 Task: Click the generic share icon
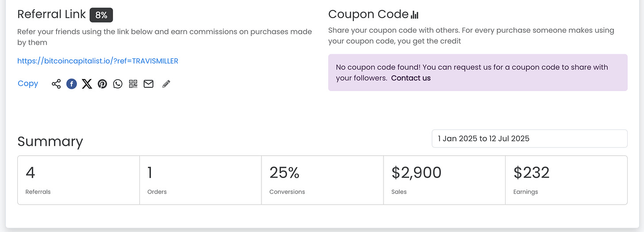[x=56, y=84]
